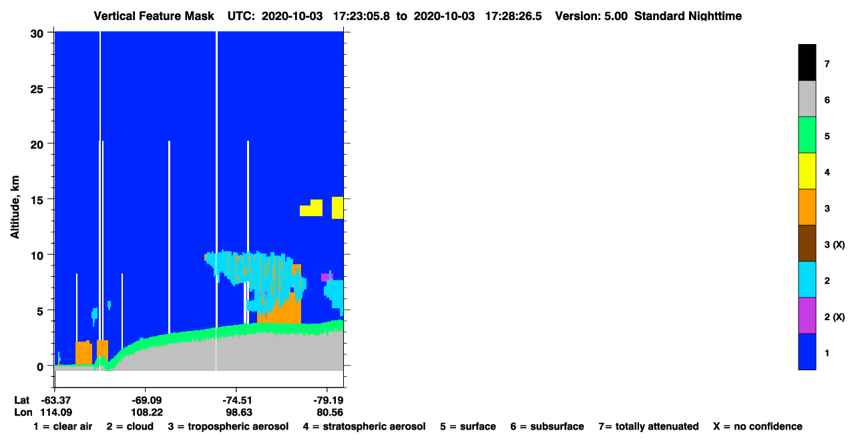Click the '7= totally attenuated' legend text

coord(648,426)
